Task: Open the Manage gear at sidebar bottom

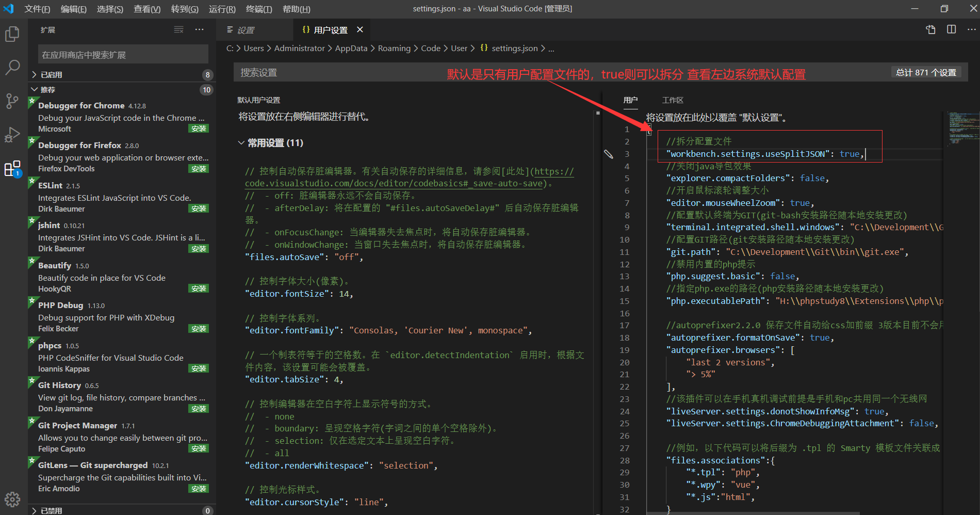Action: point(12,499)
